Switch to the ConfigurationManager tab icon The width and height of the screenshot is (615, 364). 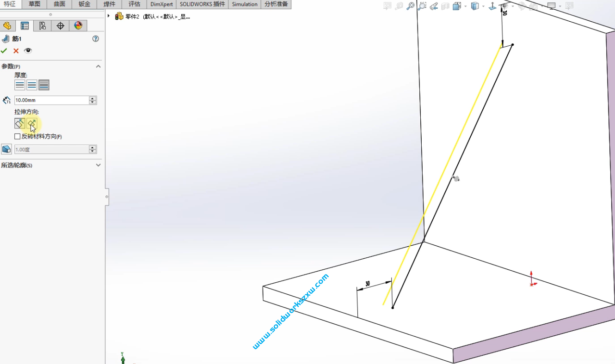43,26
